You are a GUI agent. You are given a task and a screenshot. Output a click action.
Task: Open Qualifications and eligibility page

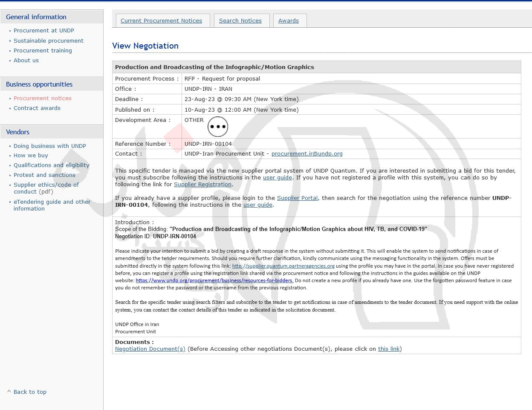[52, 165]
